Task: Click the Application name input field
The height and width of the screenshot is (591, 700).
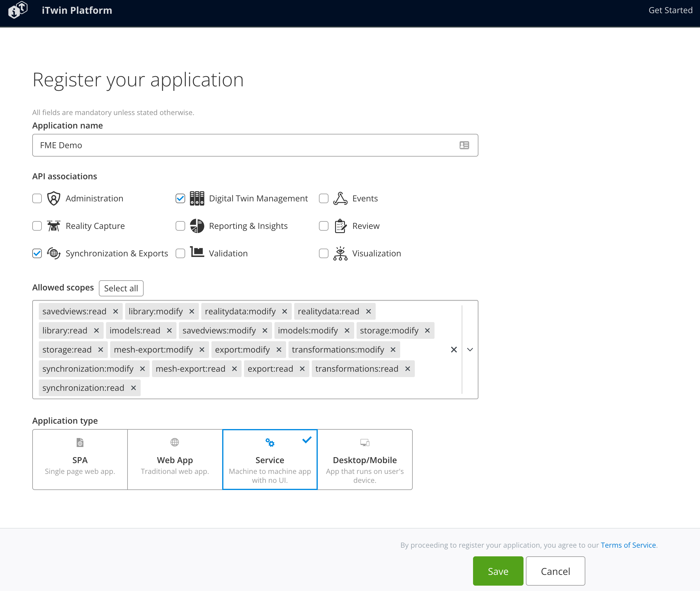Action: click(245, 145)
